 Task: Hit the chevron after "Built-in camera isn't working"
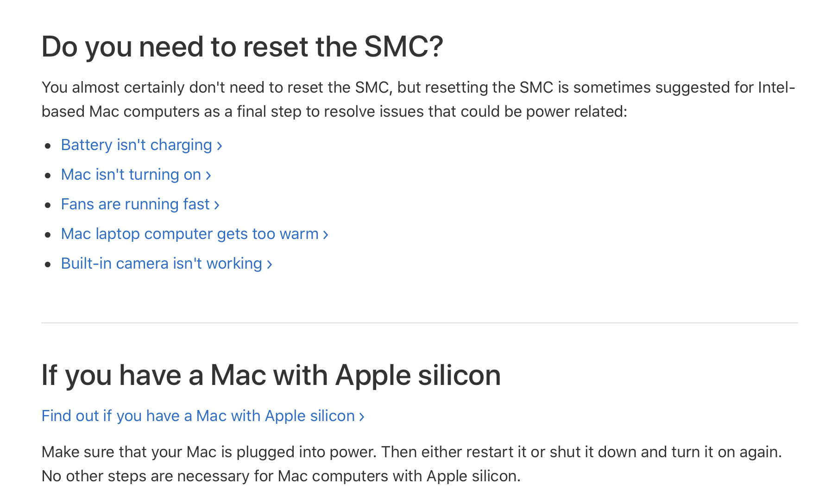[x=270, y=265]
